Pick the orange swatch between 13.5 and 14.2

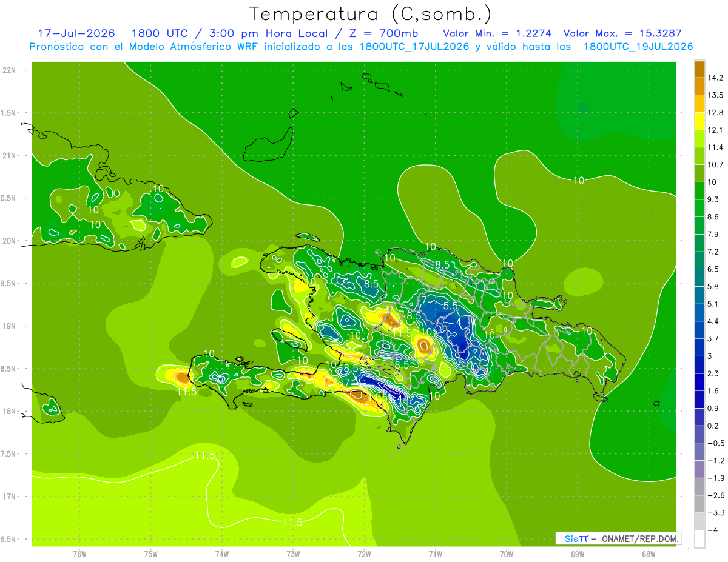coord(699,86)
